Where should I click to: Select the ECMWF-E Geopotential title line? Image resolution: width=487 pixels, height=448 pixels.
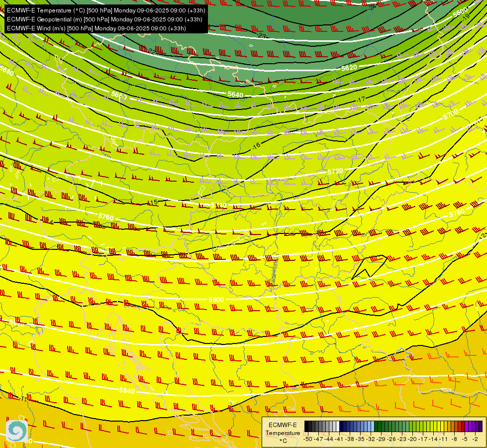104,19
